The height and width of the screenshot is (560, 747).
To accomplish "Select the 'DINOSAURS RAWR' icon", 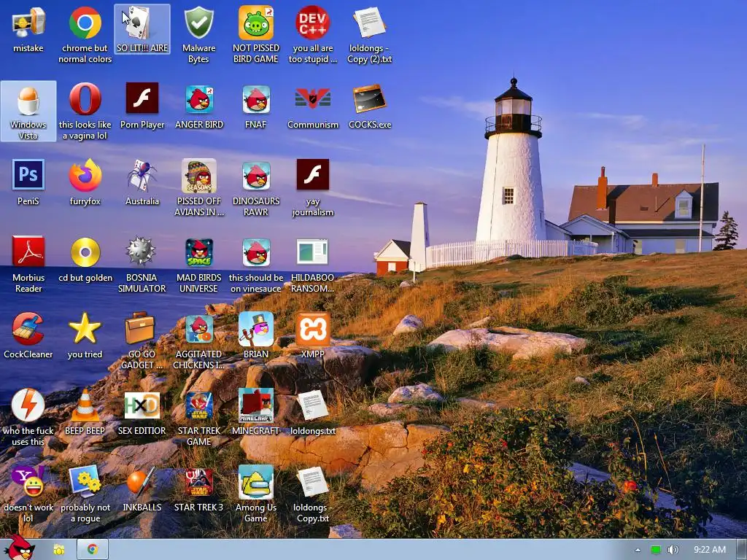I will 256,188.
